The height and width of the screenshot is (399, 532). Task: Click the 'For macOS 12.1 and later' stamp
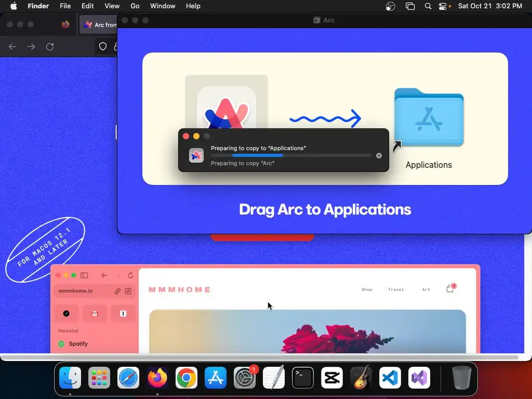45,250
